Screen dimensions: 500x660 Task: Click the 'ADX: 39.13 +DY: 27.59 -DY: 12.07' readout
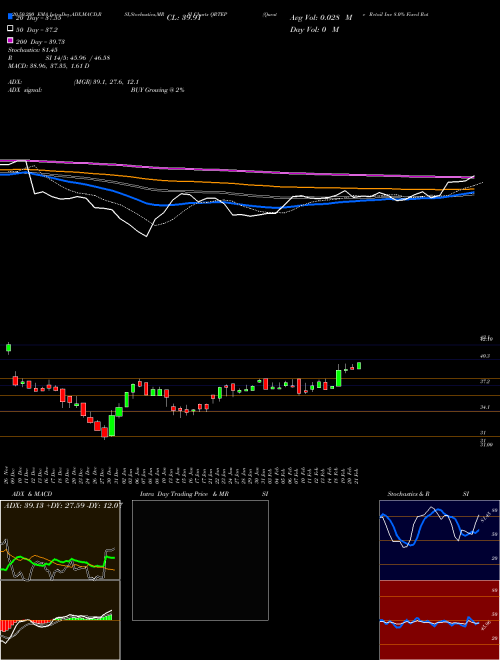[63, 505]
